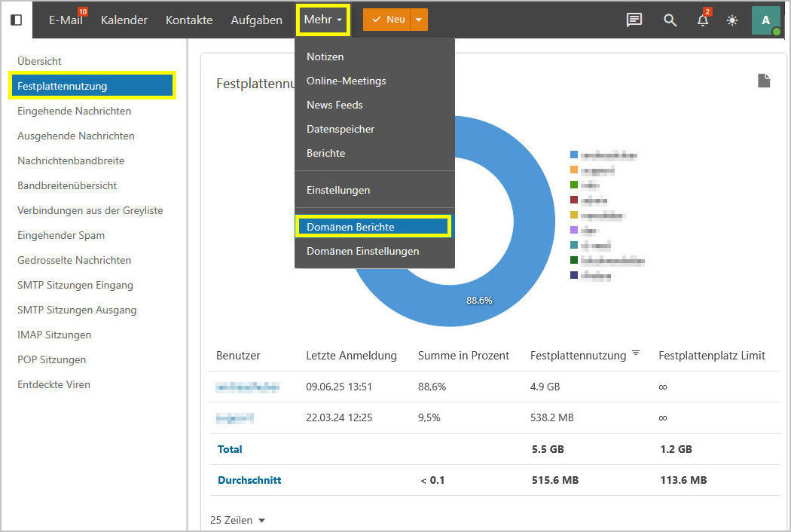Viewport: 791px width, 532px height.
Task: Open Berichte from the dropdown
Action: pyautogui.click(x=374, y=153)
